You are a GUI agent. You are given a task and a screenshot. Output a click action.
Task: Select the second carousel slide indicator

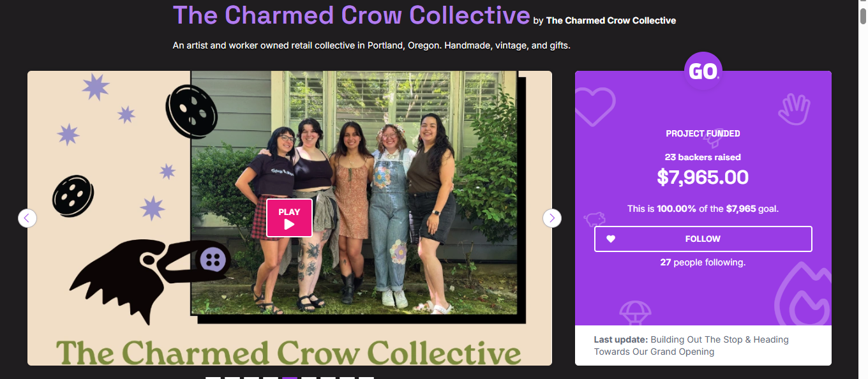click(232, 378)
